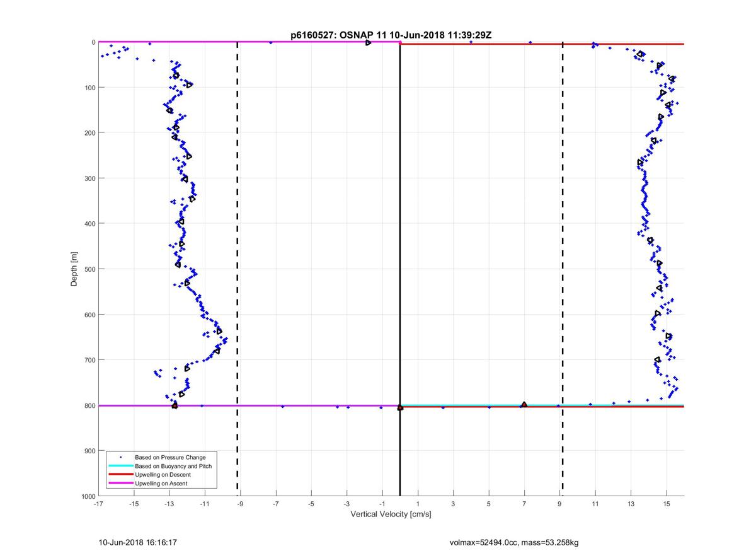
Task: Select the "Vertical Velocity [cm/s]" x-axis label
Action: pos(391,514)
